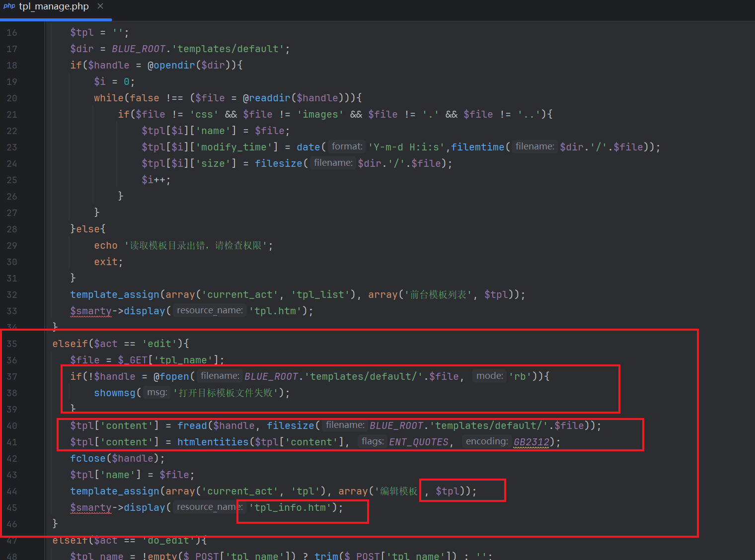
Task: Click the 'tpl_list' string
Action: pyautogui.click(x=320, y=294)
